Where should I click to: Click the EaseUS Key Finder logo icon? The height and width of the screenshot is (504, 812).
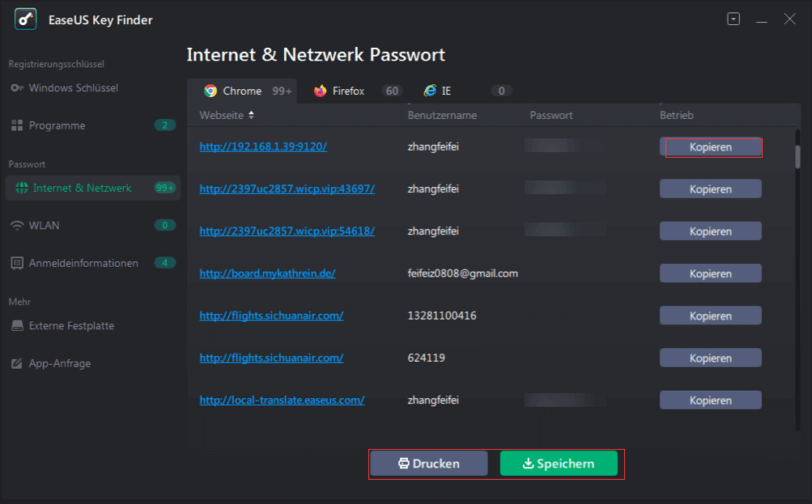tap(25, 19)
